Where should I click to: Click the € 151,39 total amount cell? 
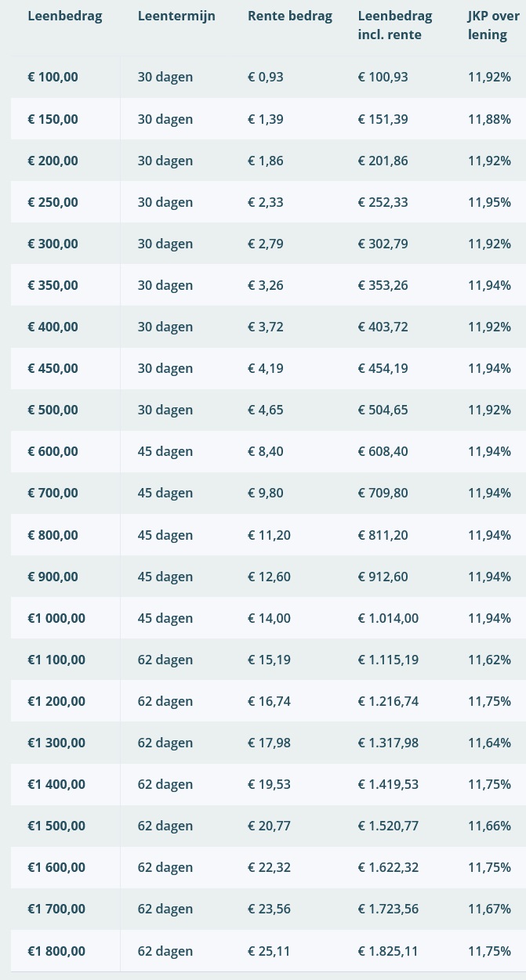click(x=383, y=119)
